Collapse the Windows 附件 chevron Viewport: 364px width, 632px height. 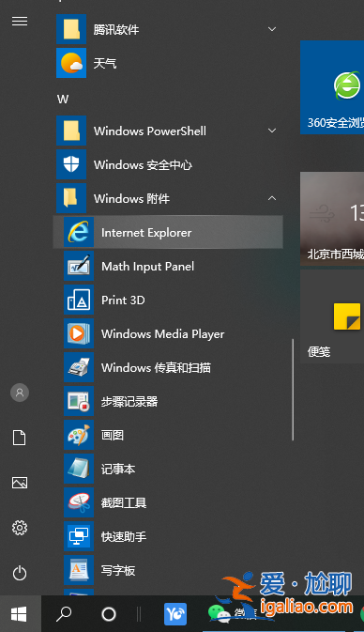pos(272,198)
